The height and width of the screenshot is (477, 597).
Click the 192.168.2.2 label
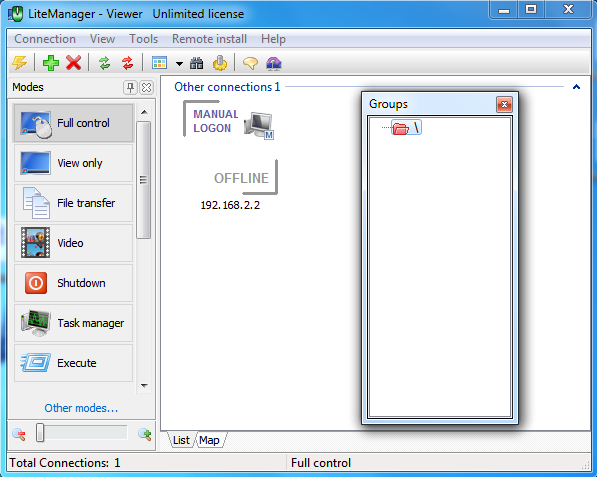(x=230, y=205)
